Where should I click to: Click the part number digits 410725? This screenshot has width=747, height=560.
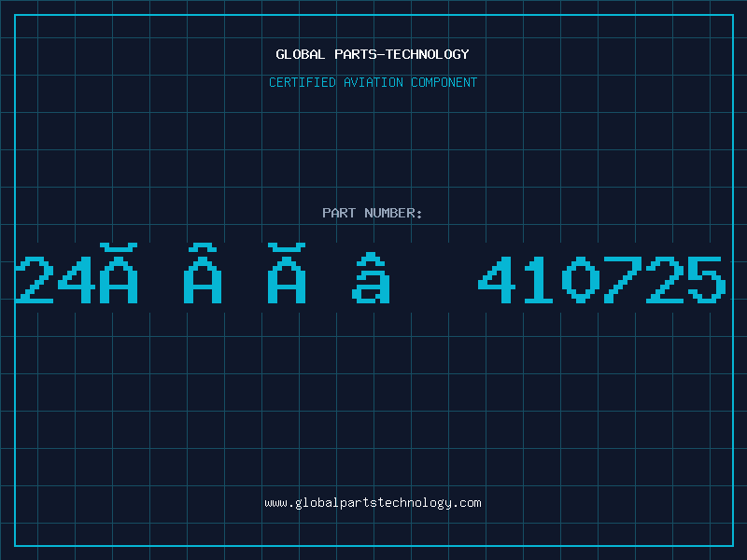tap(601, 279)
